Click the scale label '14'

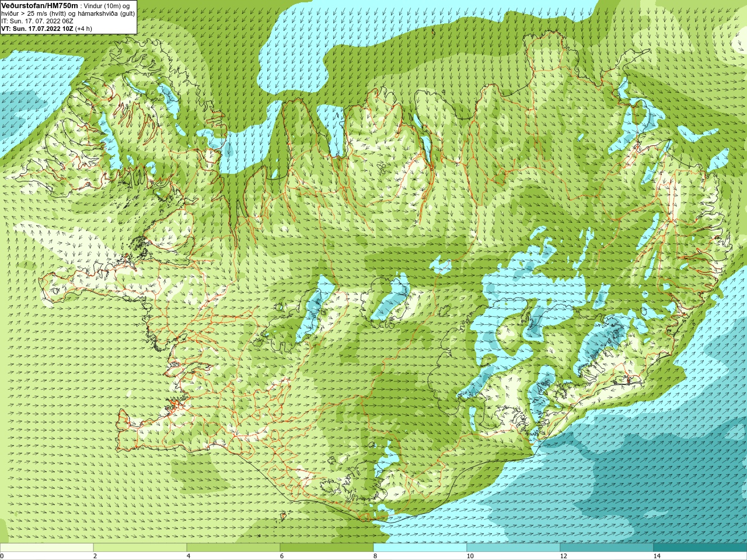(x=657, y=556)
